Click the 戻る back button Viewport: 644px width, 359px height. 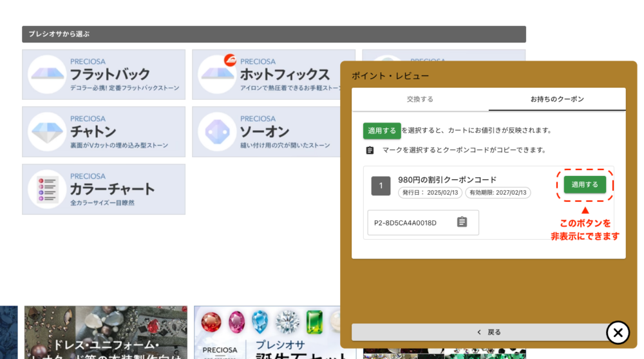coord(488,332)
